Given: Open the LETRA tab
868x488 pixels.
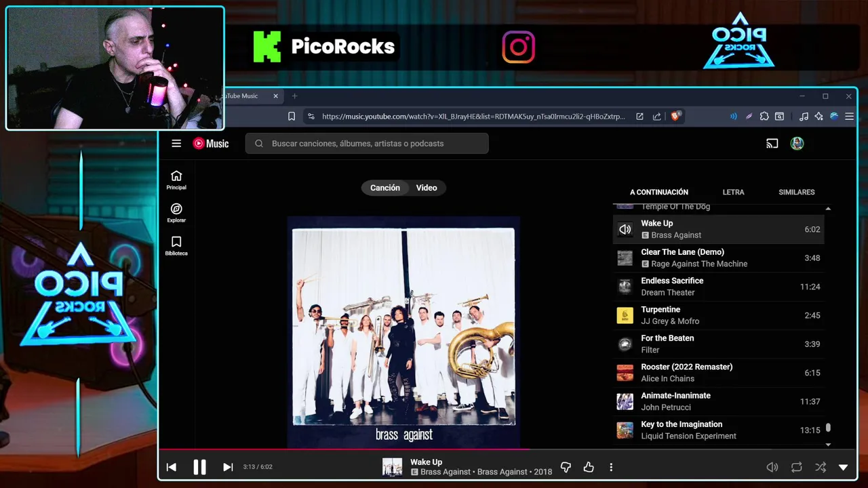Looking at the screenshot, I should 733,192.
